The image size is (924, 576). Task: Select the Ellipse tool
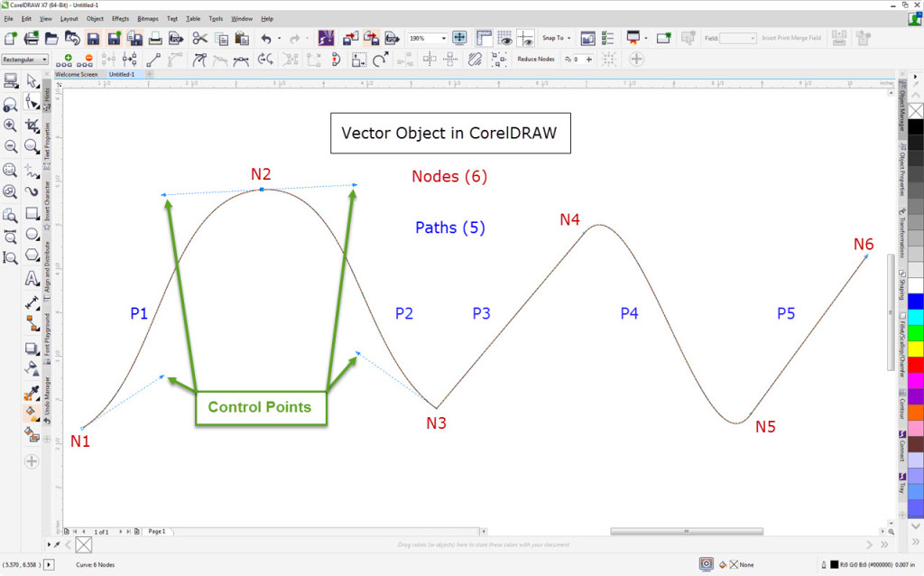32,235
